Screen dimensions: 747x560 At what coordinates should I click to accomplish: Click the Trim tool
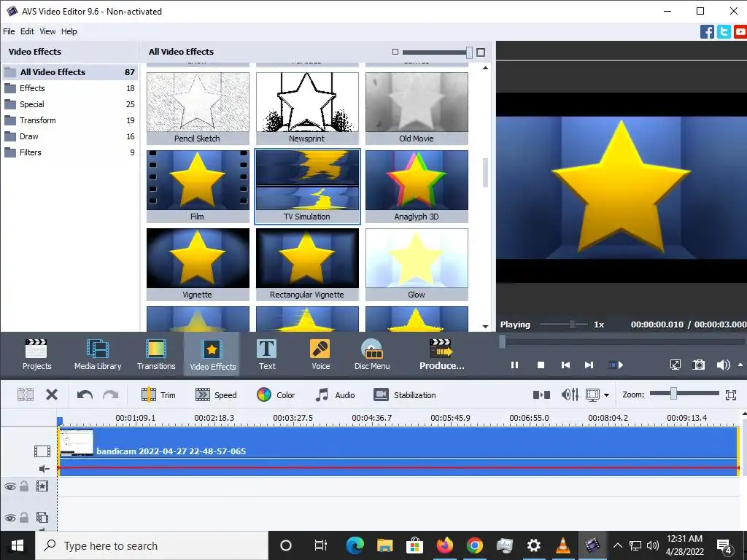[158, 394]
